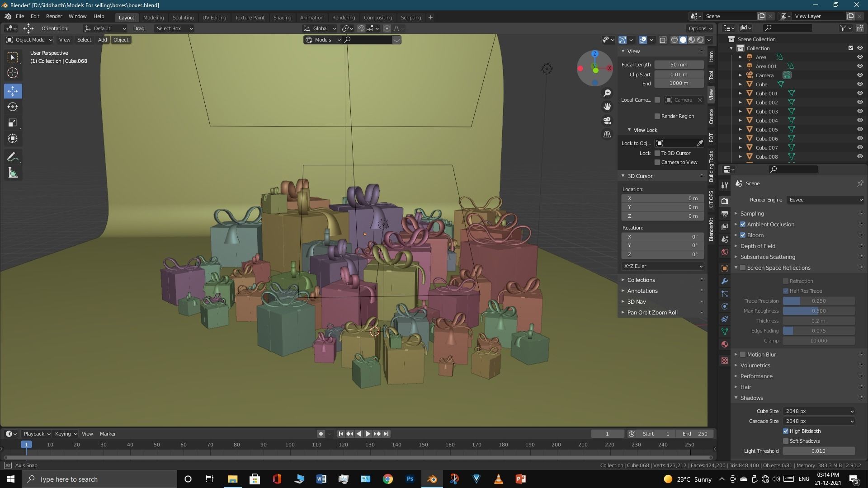Enable Camera to View lock checkbox
868x488 pixels.
click(x=657, y=162)
